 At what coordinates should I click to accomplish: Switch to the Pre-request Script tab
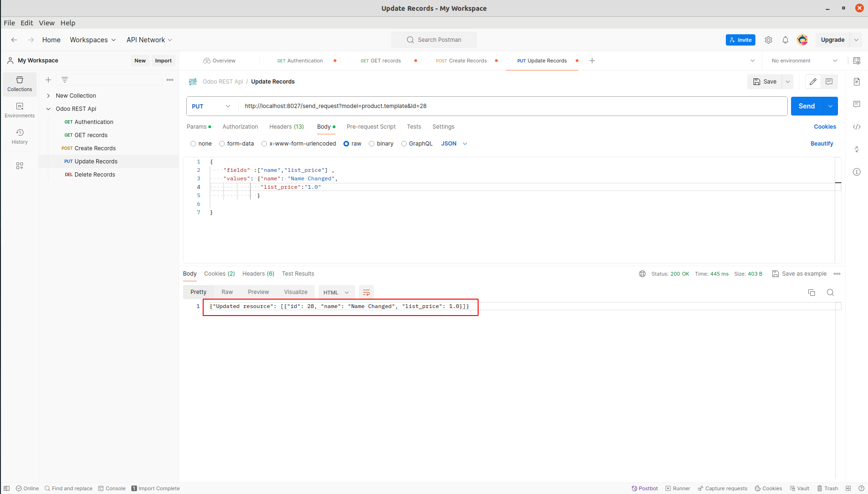(371, 127)
